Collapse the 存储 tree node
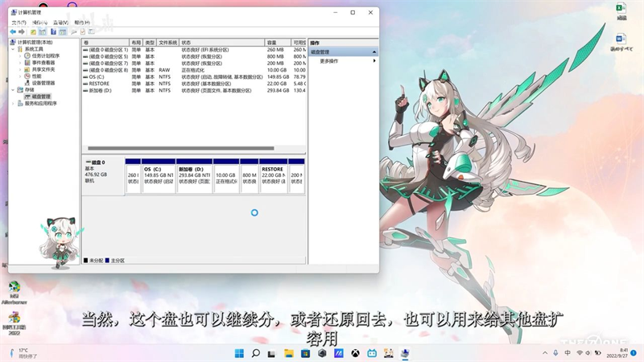 pyautogui.click(x=13, y=89)
